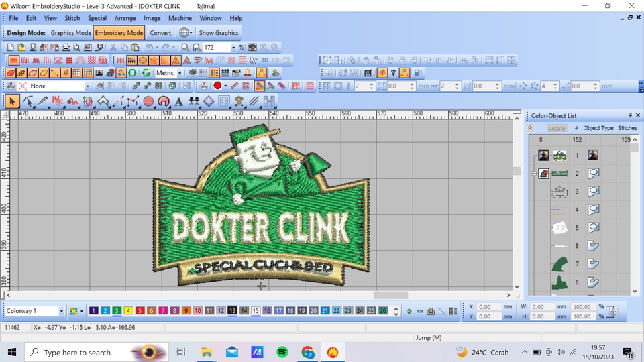
Task: Open the Special menu
Action: [x=97, y=18]
